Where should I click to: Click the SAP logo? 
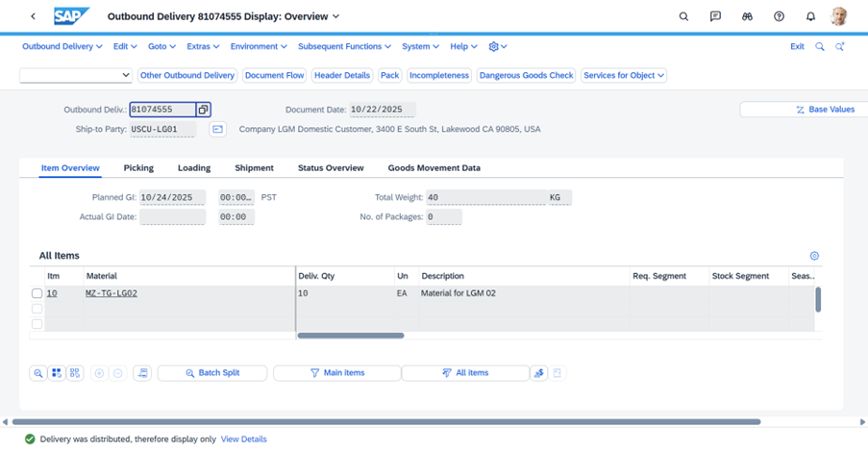coord(71,16)
